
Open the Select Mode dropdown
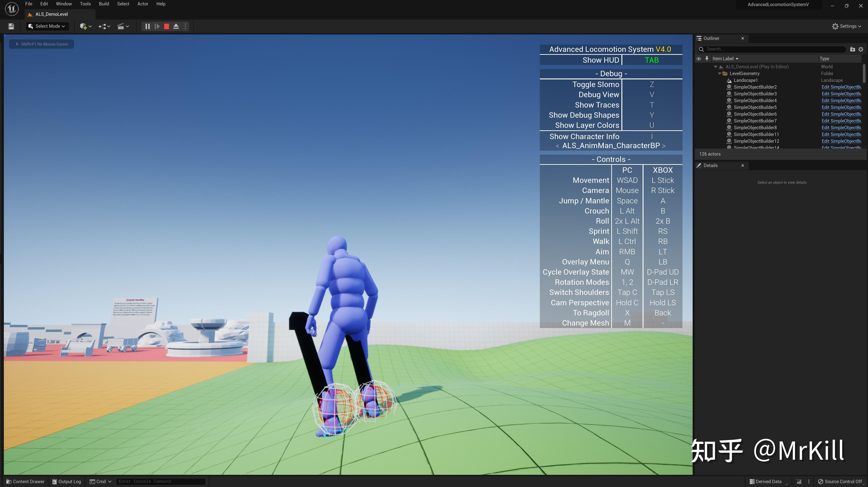pos(47,26)
